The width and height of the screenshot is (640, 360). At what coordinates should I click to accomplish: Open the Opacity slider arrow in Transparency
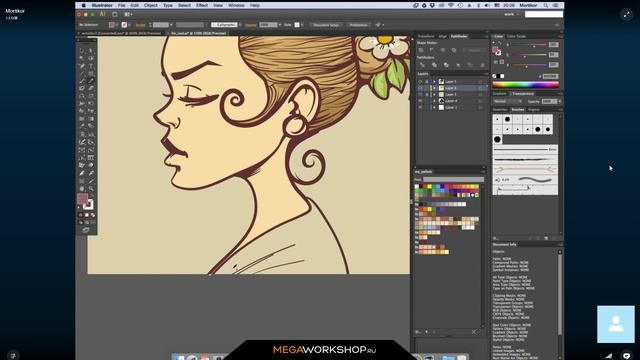tap(560, 101)
